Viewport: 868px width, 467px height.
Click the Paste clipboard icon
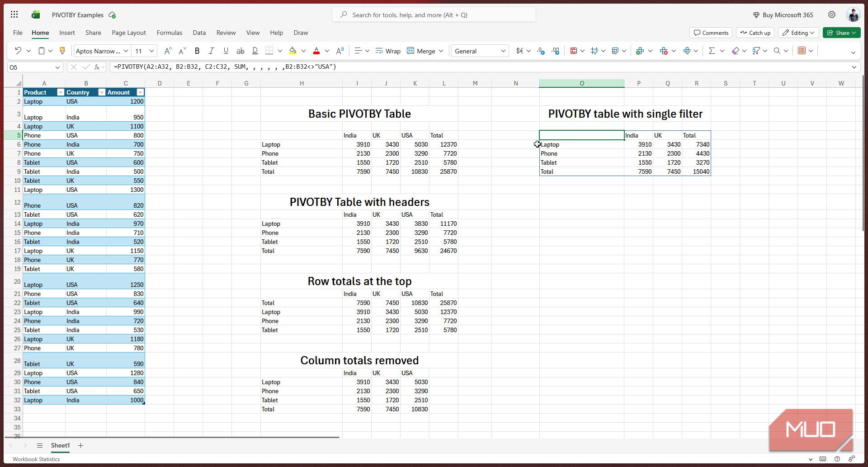pos(41,51)
